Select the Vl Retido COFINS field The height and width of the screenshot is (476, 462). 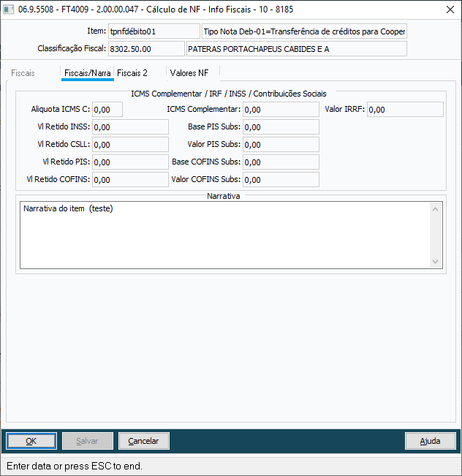130,180
